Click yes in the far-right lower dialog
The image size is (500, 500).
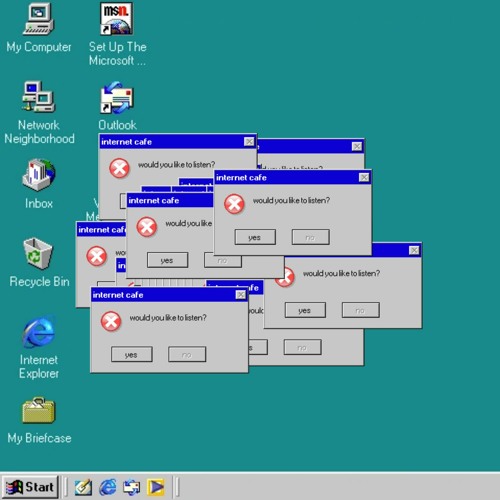[x=305, y=310]
